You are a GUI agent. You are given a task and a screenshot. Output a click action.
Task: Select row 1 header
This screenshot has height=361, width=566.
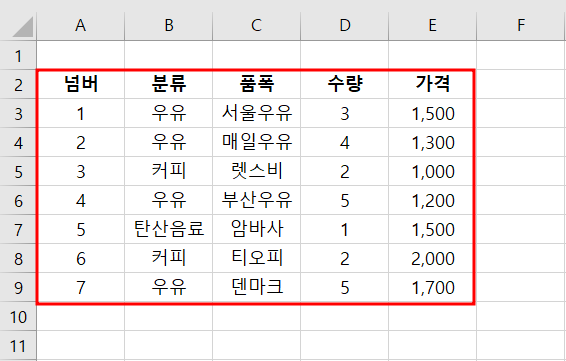tap(18, 56)
